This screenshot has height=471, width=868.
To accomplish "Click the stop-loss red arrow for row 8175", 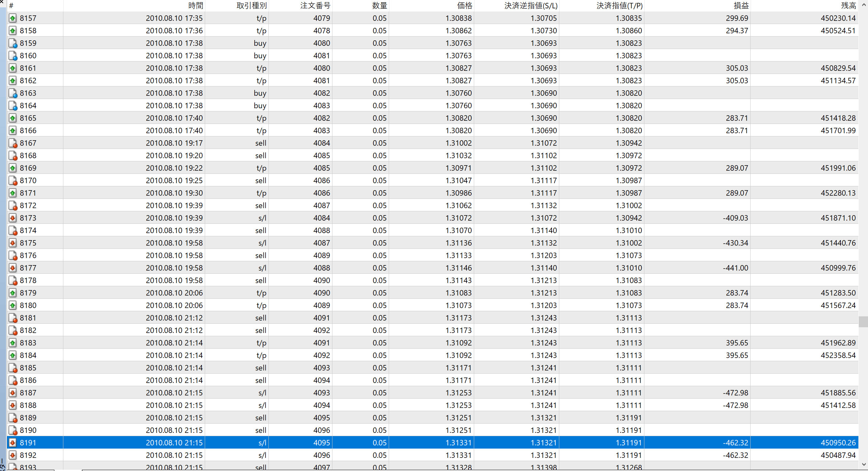I will (12, 243).
